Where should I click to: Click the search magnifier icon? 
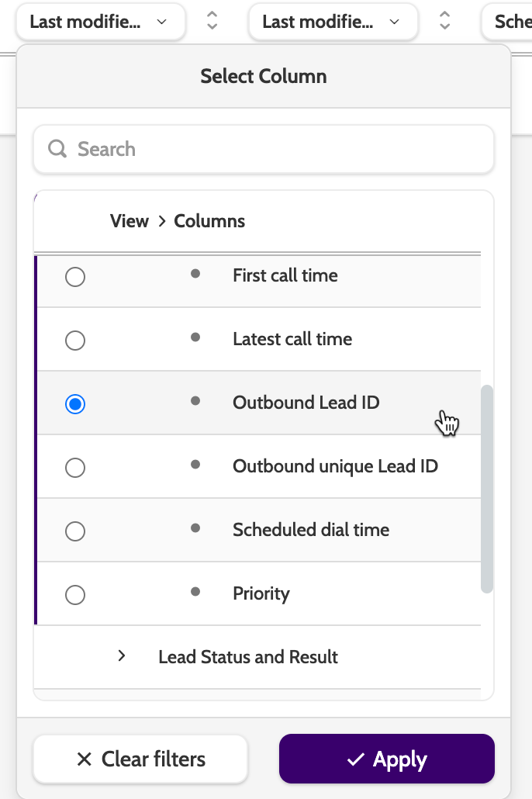click(x=57, y=149)
